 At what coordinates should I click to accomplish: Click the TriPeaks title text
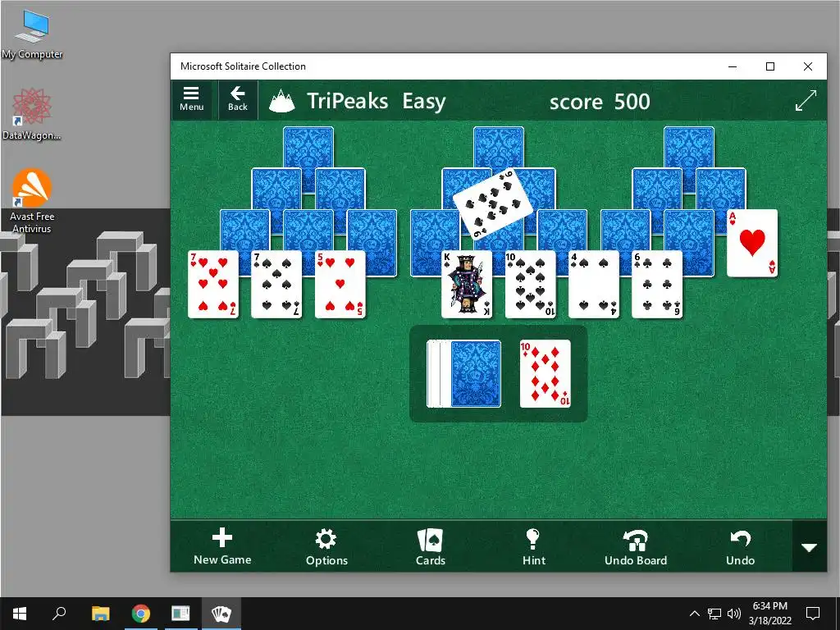click(347, 101)
